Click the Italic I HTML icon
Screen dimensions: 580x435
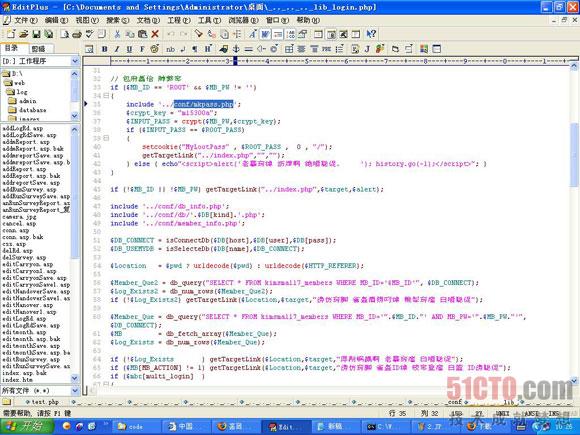tap(117, 49)
